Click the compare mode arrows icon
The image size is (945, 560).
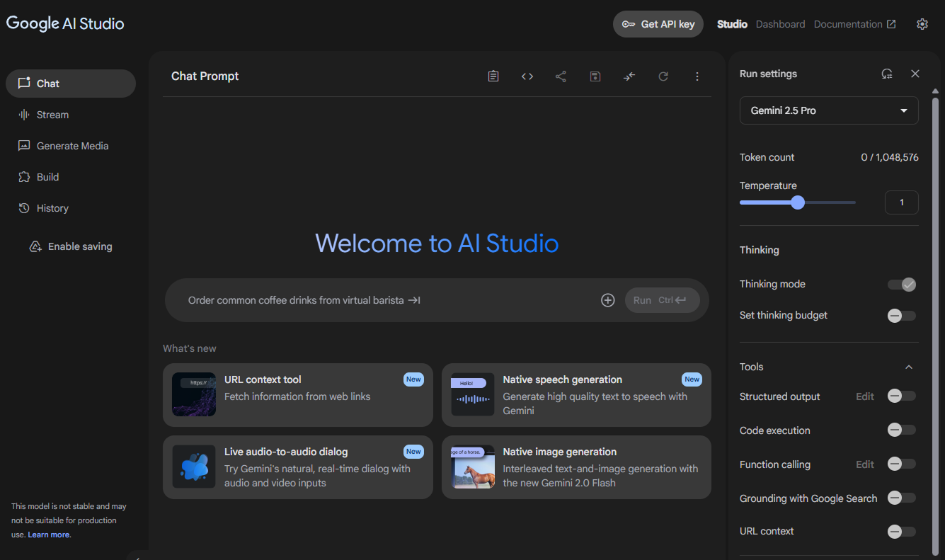[x=629, y=76]
